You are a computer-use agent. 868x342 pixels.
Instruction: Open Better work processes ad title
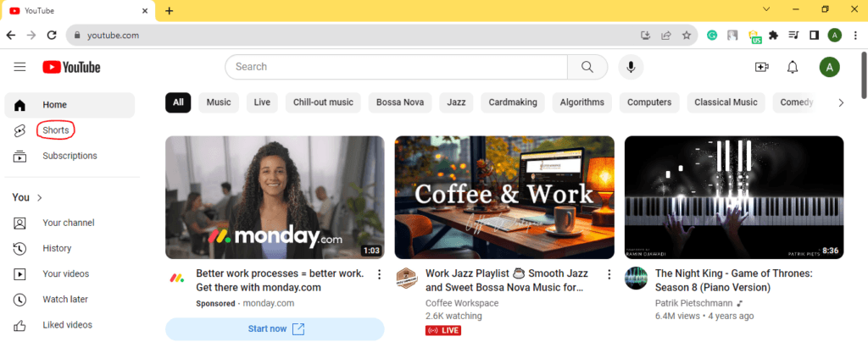(x=280, y=281)
